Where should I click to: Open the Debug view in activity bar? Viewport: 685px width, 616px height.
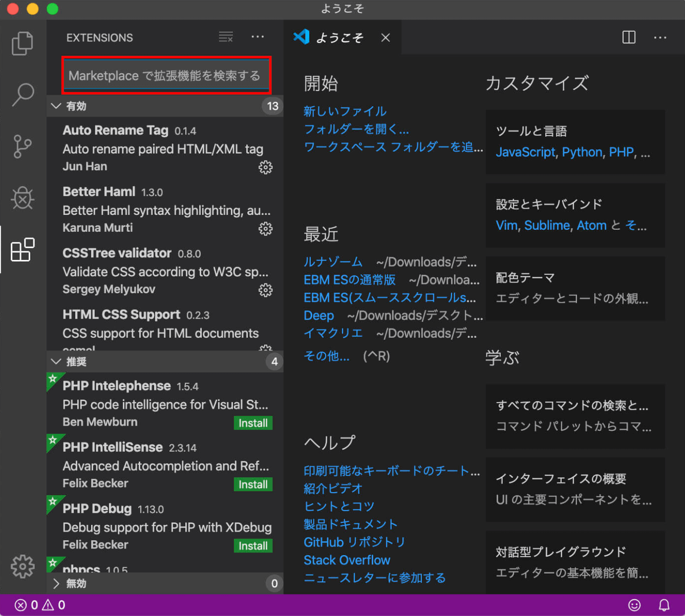point(23,198)
